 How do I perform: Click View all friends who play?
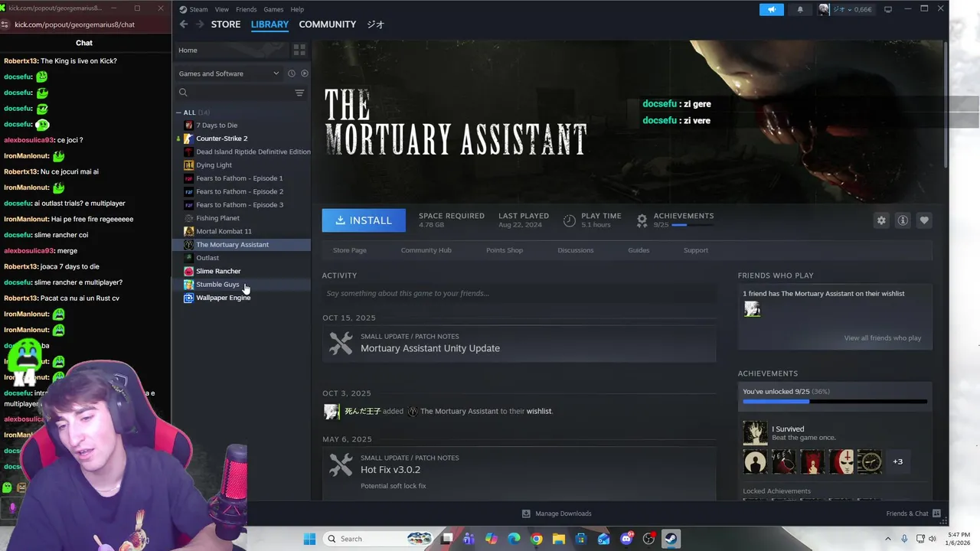pyautogui.click(x=882, y=338)
